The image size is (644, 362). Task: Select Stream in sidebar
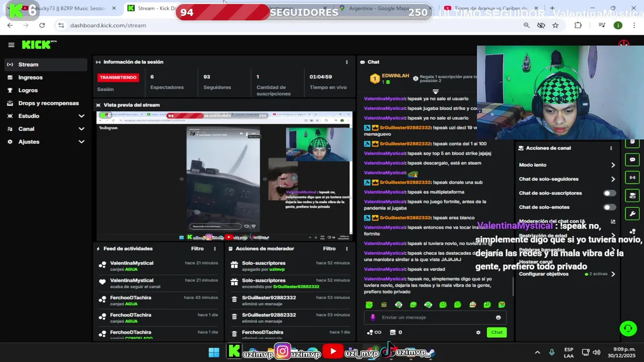(46, 64)
